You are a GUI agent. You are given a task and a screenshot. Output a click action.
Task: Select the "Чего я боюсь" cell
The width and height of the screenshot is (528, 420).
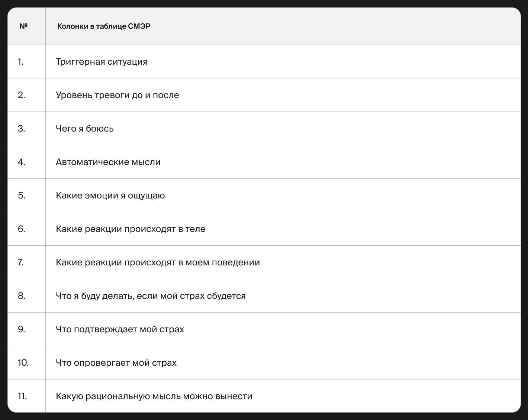tap(85, 129)
